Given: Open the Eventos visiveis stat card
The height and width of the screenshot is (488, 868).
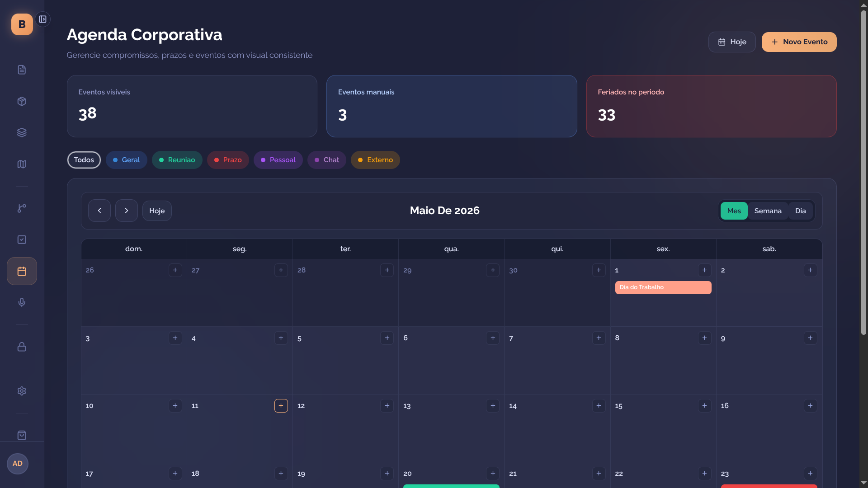Looking at the screenshot, I should 192,106.
